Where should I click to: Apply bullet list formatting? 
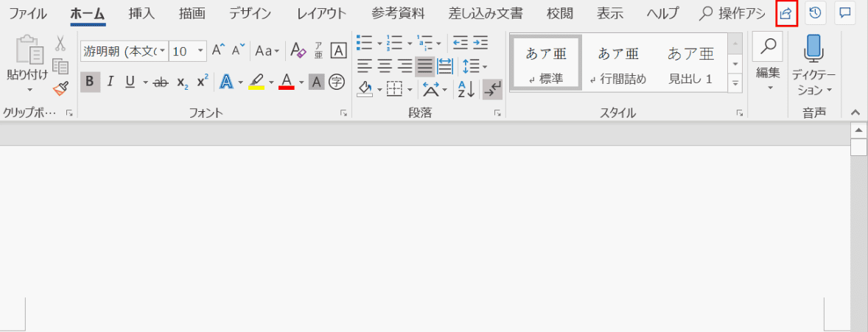coord(365,43)
